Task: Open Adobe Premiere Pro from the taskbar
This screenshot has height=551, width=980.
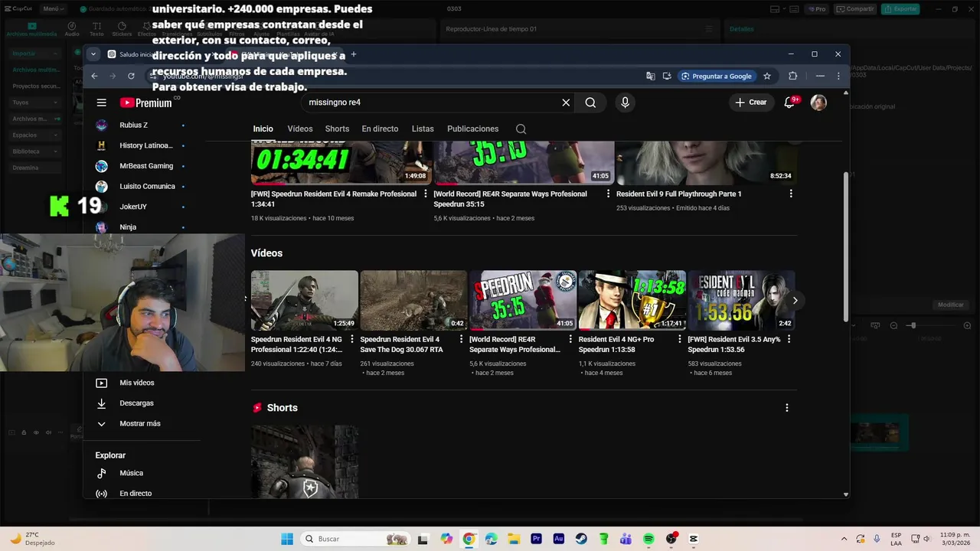Action: click(536, 539)
